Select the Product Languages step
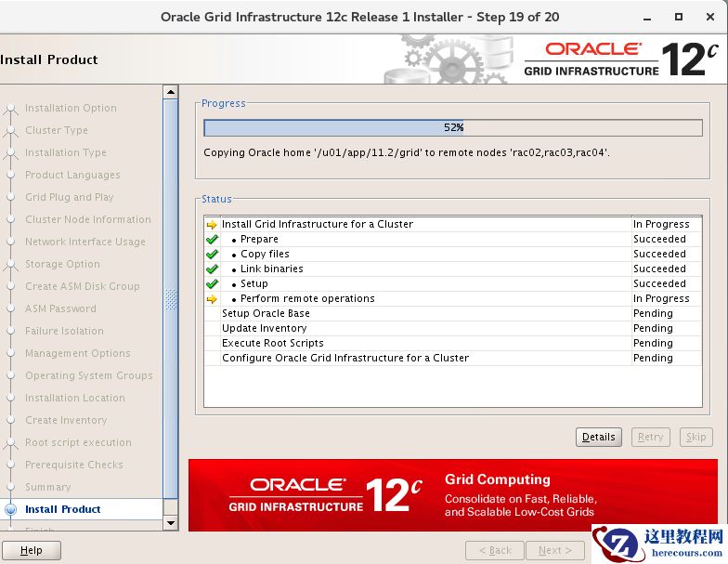The height and width of the screenshot is (564, 728). 72,175
